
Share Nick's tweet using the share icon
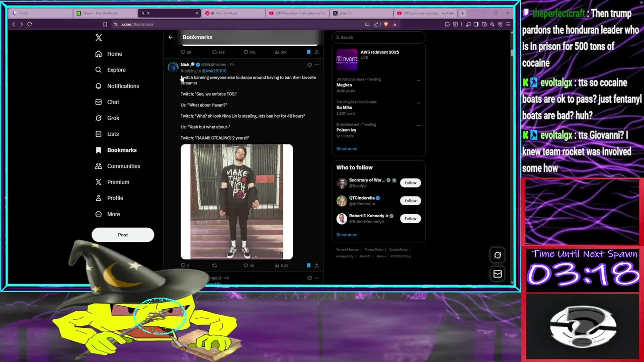[x=316, y=265]
